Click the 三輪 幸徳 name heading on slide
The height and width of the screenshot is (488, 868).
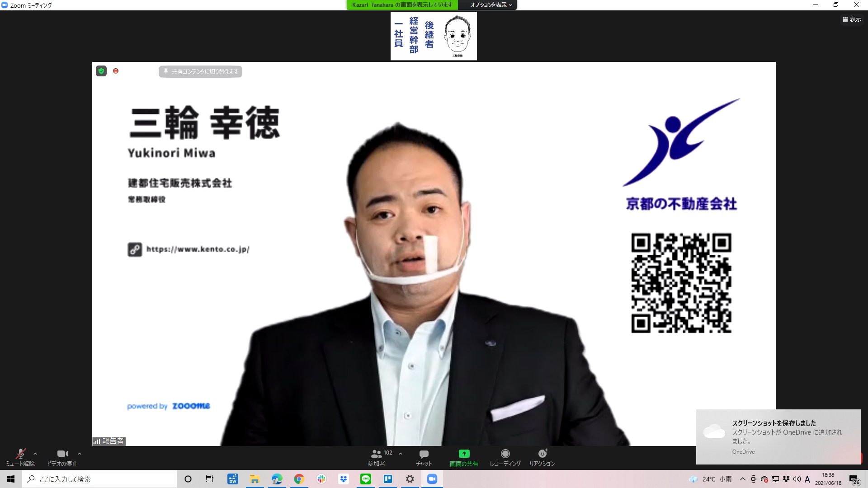205,122
